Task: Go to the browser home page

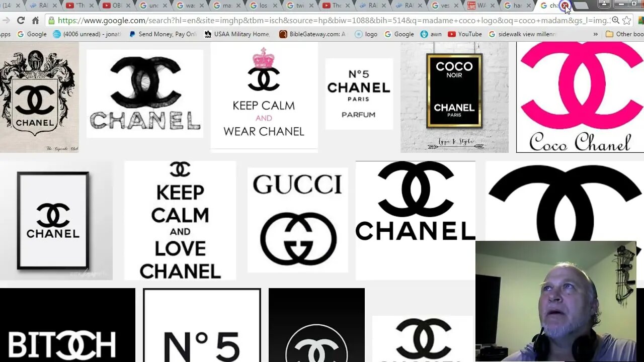Action: tap(35, 21)
